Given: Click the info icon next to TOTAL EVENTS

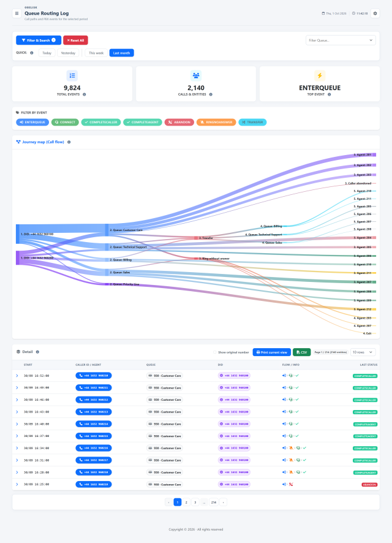Looking at the screenshot, I should [84, 94].
